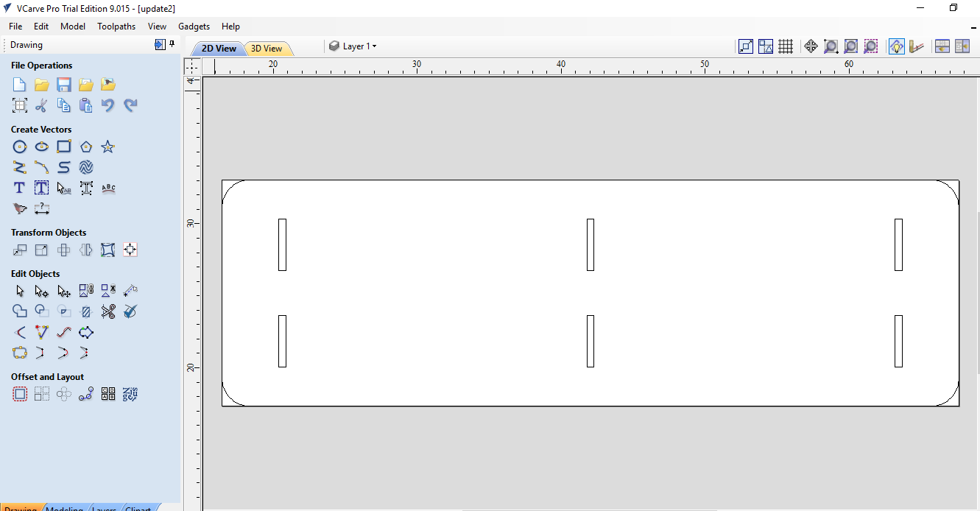Image resolution: width=980 pixels, height=511 pixels.
Task: Select the text in bounding box tool
Action: (42, 188)
